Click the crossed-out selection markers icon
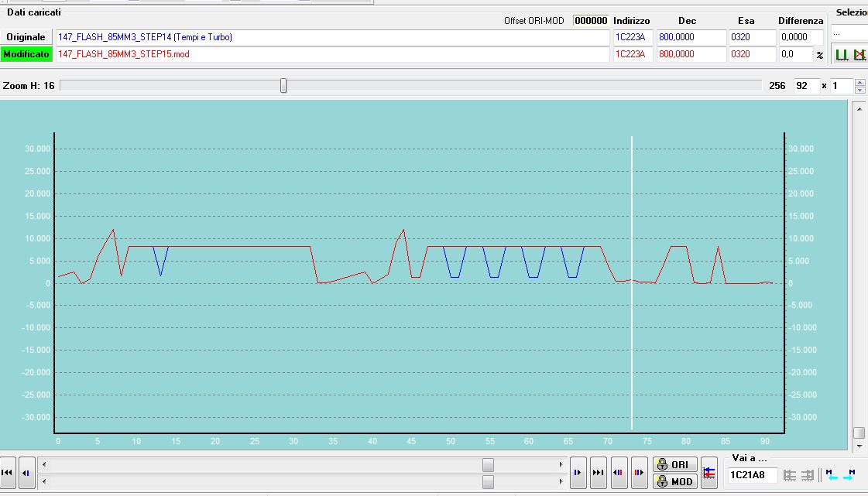Screen dimensions: 868x496 pos(859,55)
